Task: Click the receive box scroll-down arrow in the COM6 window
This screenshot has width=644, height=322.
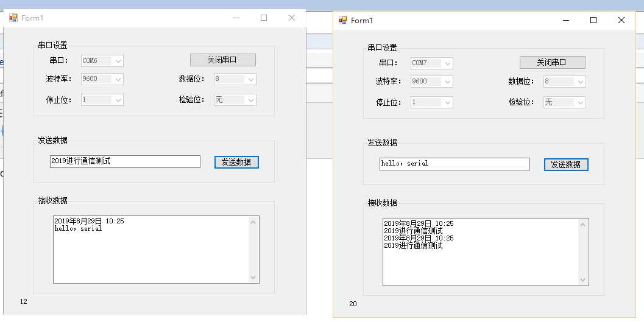Action: 253,278
